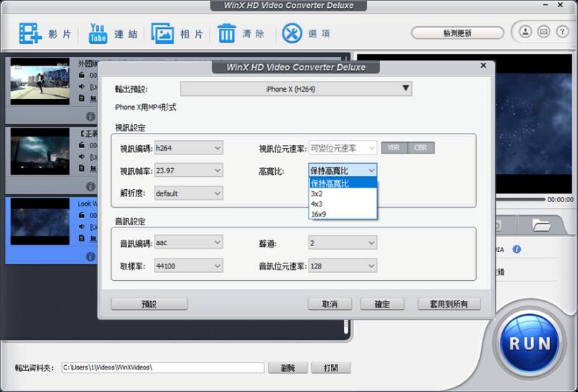Select the Look video thumbnail

click(40, 221)
